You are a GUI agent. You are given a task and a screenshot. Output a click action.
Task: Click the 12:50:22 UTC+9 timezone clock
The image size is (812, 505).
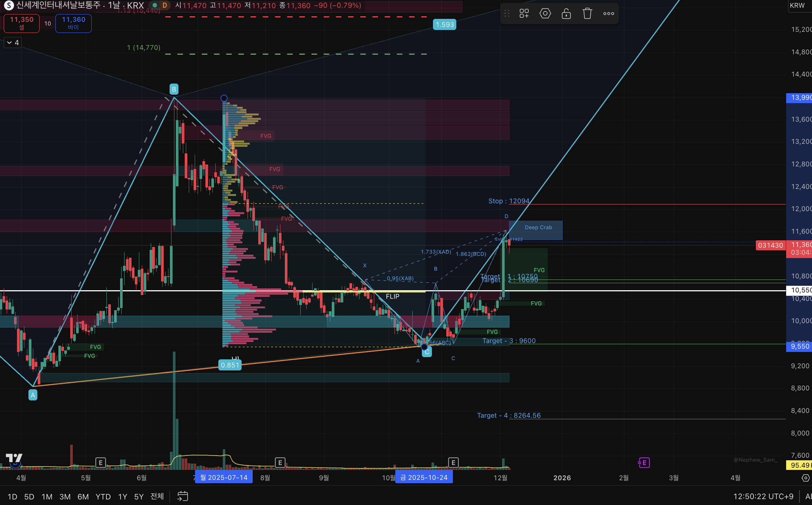(x=763, y=496)
